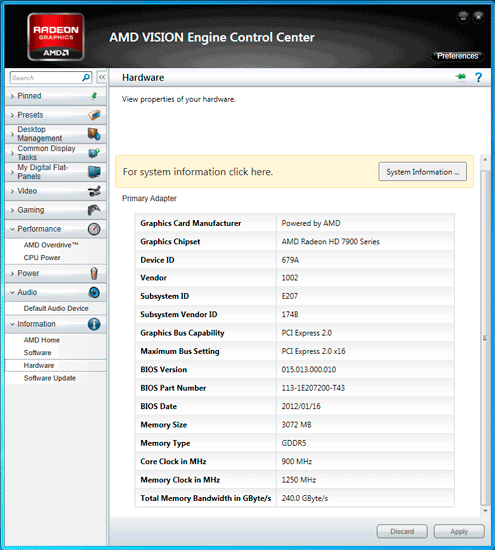495x550 pixels.
Task: Select Software Update in Information
Action: [x=49, y=378]
